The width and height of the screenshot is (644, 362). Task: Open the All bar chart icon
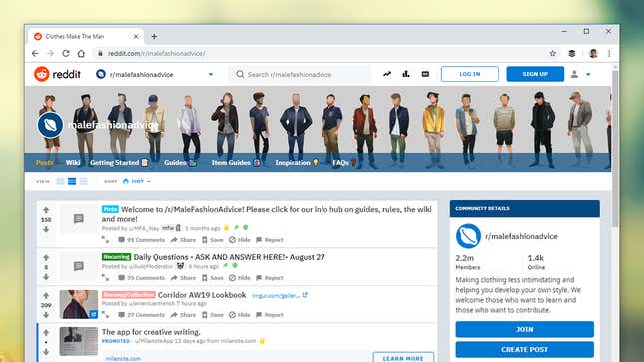click(x=406, y=74)
